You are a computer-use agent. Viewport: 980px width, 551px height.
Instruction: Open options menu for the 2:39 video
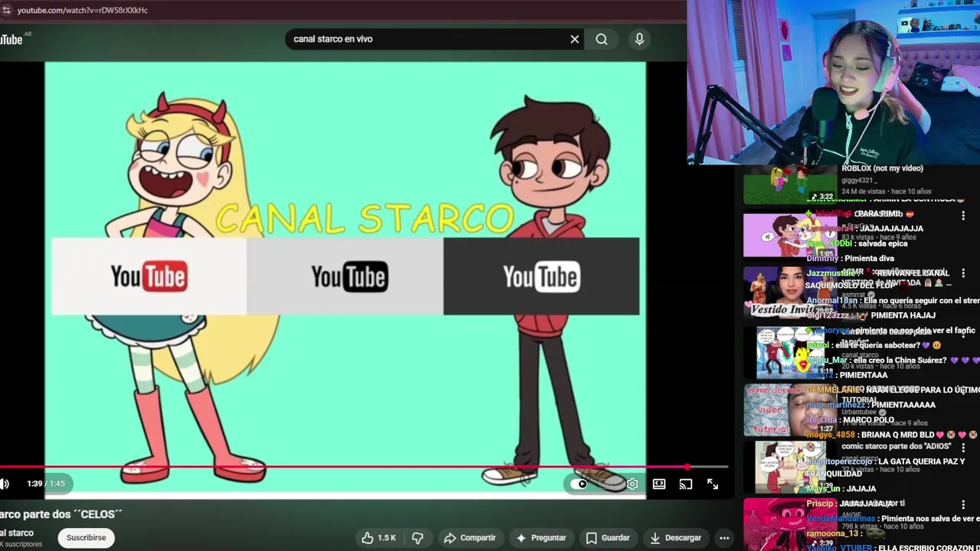tap(963, 505)
